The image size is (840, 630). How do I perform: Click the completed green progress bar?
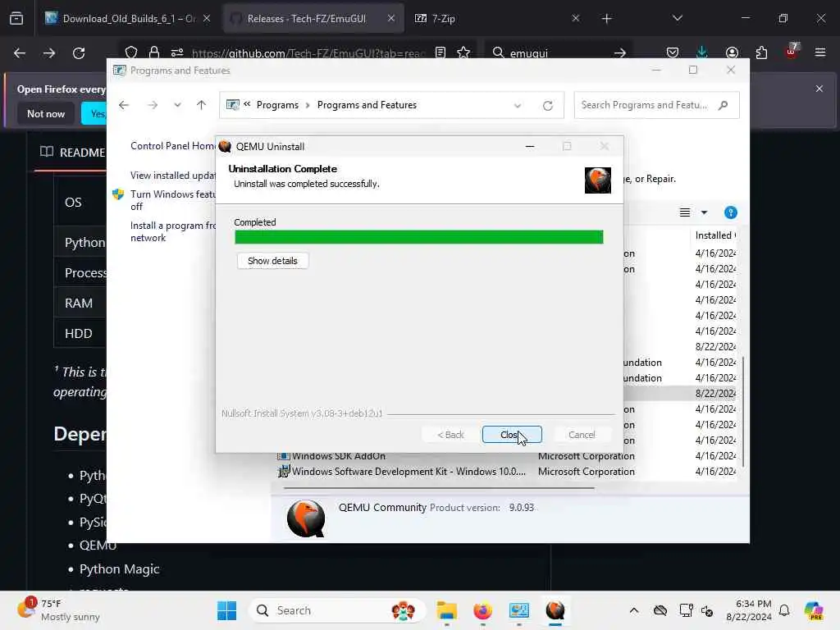(x=418, y=237)
